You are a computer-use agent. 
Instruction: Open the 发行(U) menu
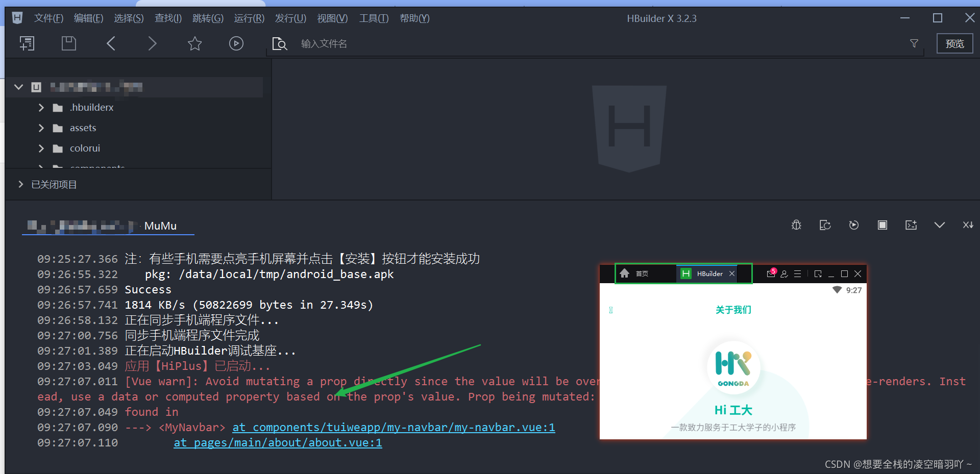click(x=290, y=18)
